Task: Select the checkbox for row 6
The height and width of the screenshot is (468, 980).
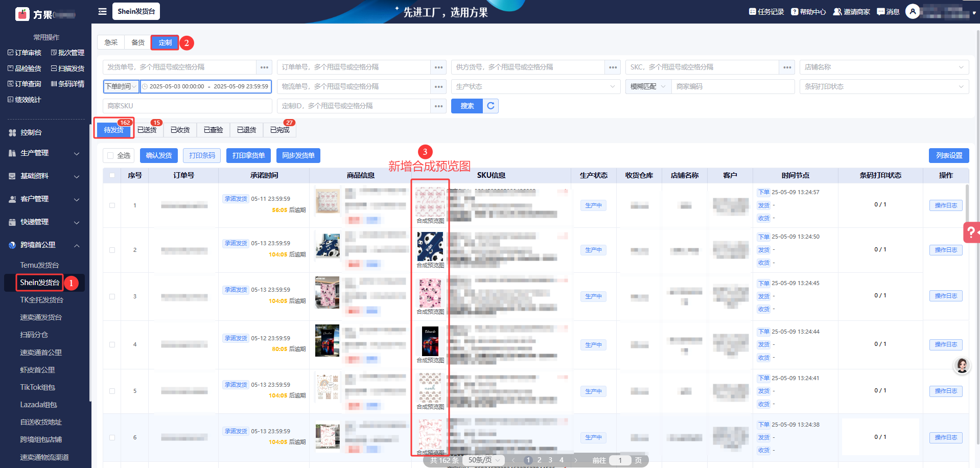Action: click(112, 437)
